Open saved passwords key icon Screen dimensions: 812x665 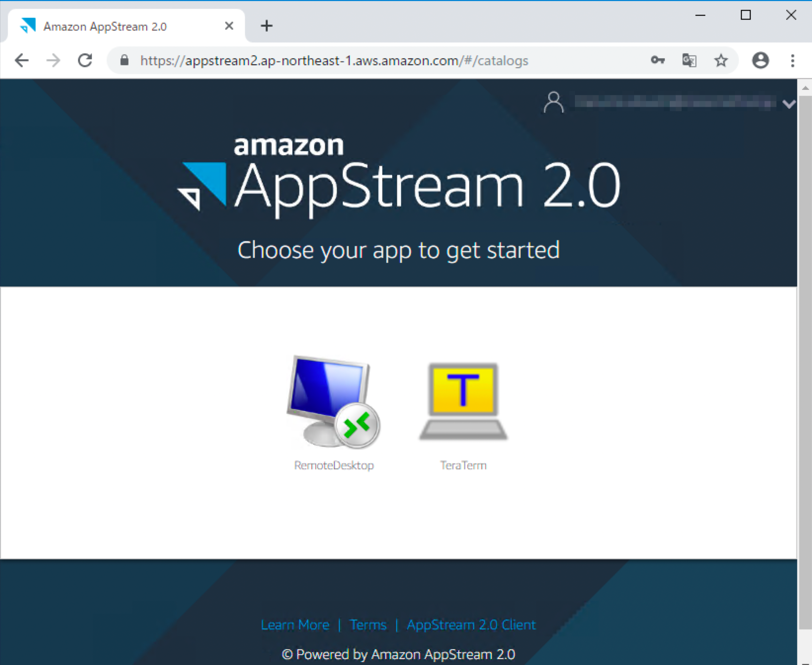click(657, 60)
